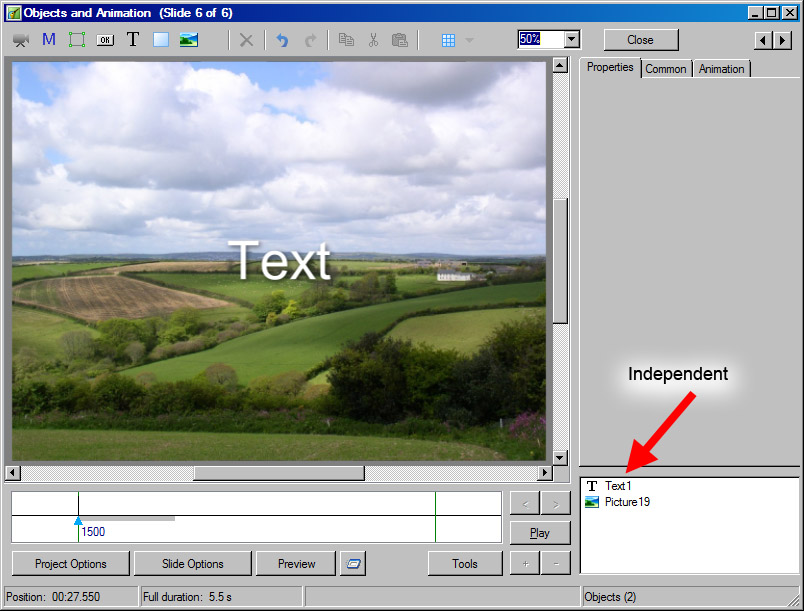Undo the last action

[x=282, y=40]
